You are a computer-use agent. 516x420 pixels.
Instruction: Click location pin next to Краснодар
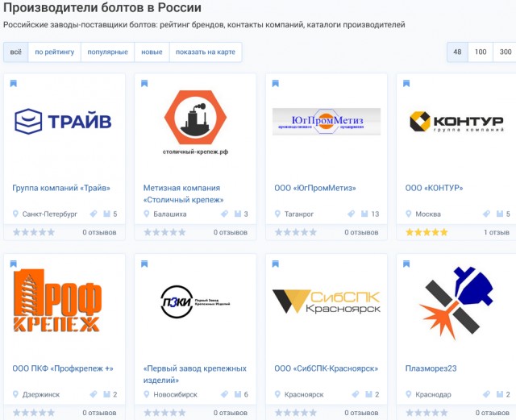pyautogui.click(x=409, y=394)
